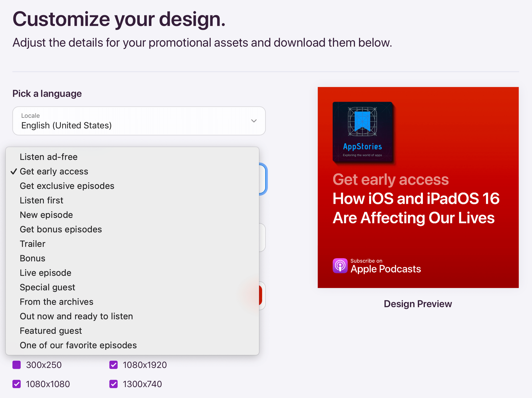This screenshot has height=398, width=532.
Task: Choose 'One of our favorite episodes'
Action: [x=132, y=345]
